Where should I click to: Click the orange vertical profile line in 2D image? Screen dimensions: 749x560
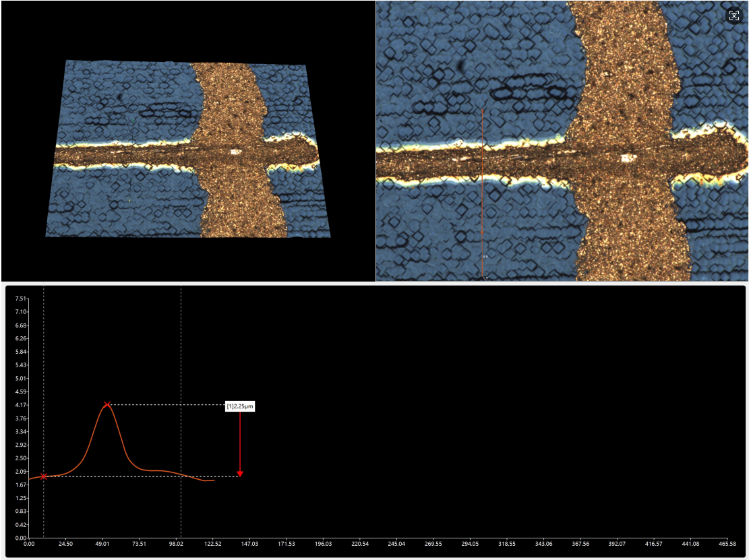point(483,202)
